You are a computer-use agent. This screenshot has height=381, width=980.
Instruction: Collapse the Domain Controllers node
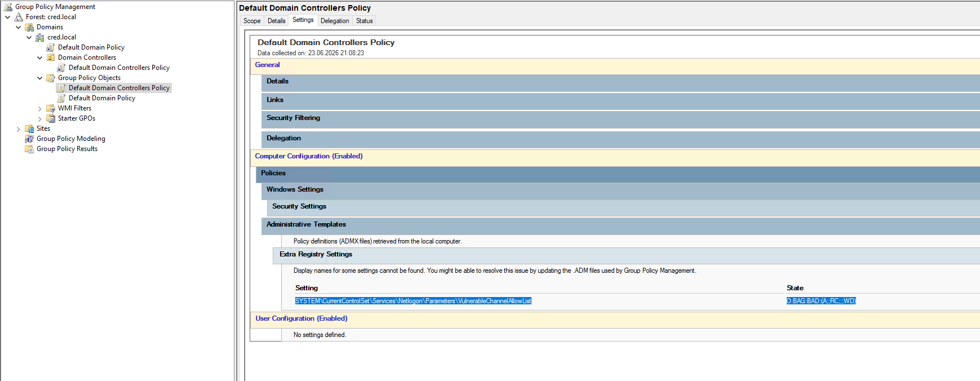40,57
